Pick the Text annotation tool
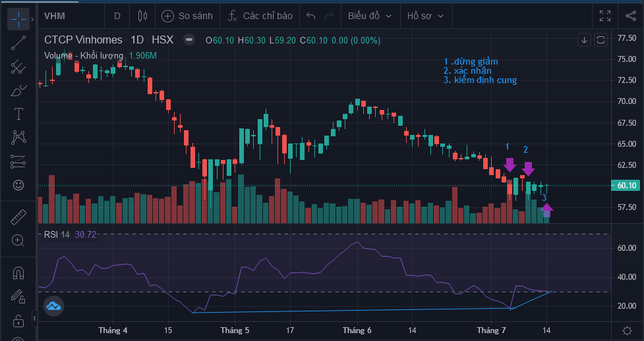 pyautogui.click(x=18, y=114)
